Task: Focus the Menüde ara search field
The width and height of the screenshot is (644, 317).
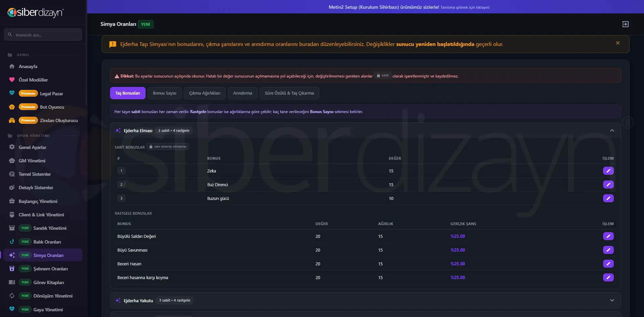Action: click(43, 35)
